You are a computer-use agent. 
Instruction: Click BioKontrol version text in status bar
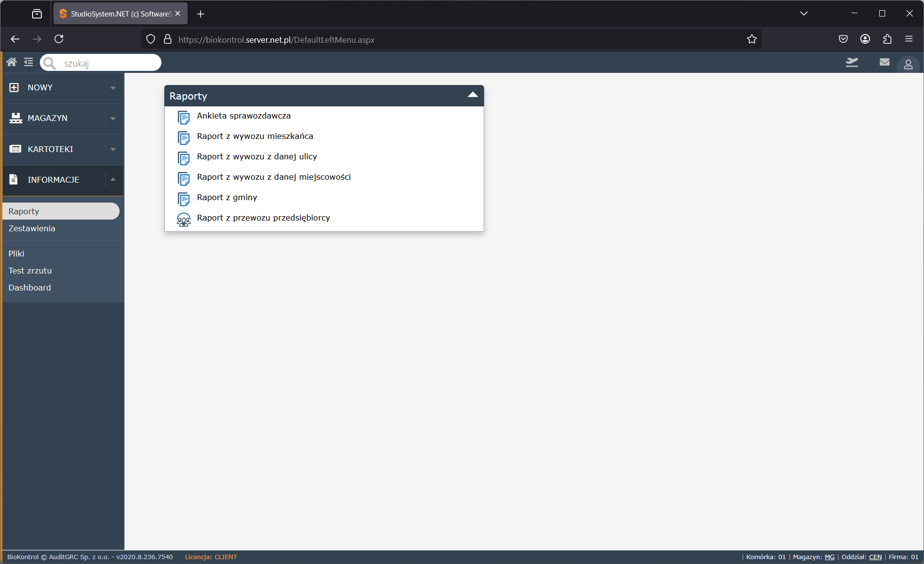point(90,557)
